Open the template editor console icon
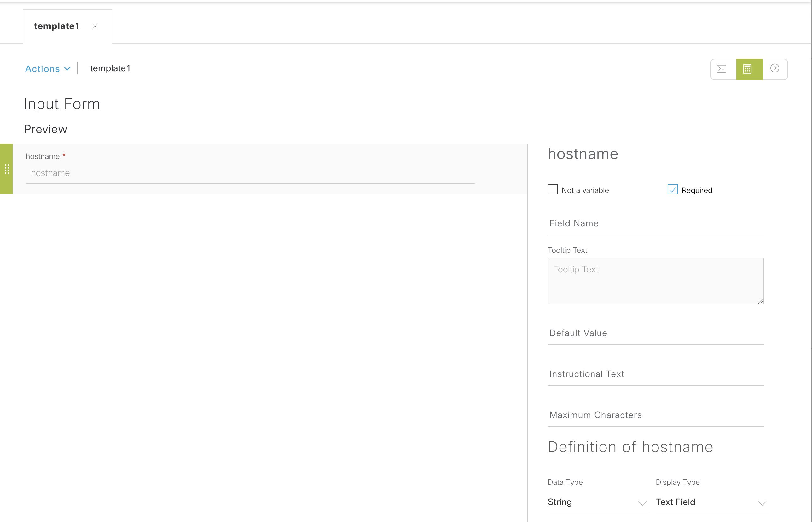 (x=722, y=69)
